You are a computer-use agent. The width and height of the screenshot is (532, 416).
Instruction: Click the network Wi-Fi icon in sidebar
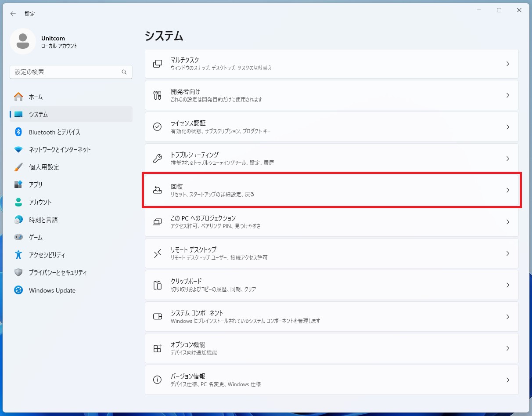pos(18,149)
